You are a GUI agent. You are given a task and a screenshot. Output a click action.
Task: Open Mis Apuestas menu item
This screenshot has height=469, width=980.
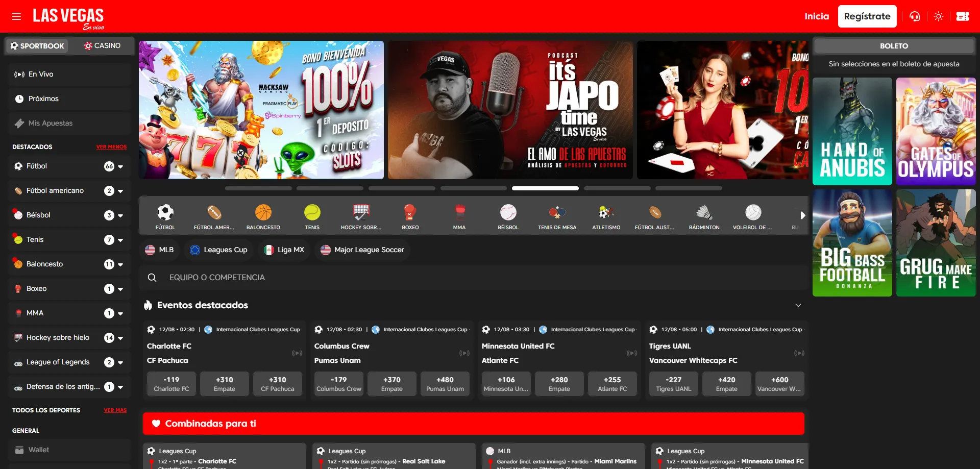click(69, 124)
